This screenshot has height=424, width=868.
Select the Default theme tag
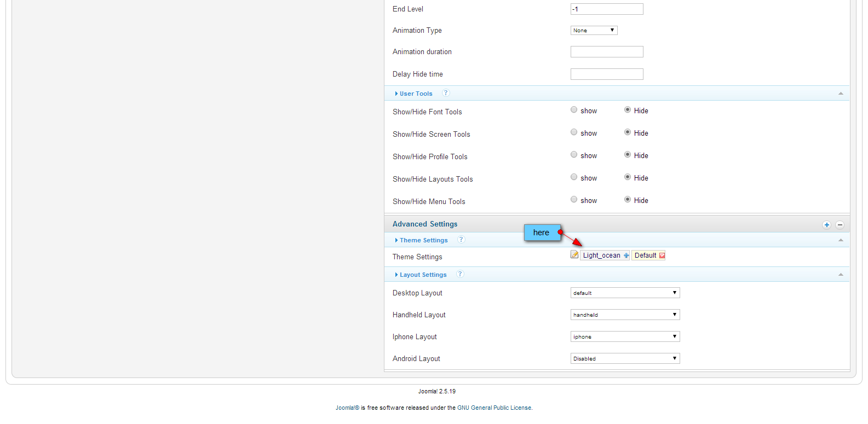[648, 255]
